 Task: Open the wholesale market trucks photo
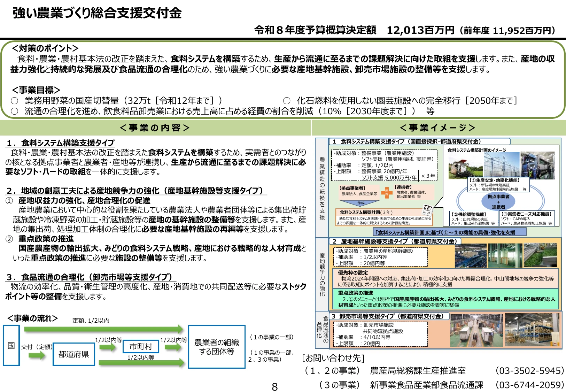click(476, 330)
